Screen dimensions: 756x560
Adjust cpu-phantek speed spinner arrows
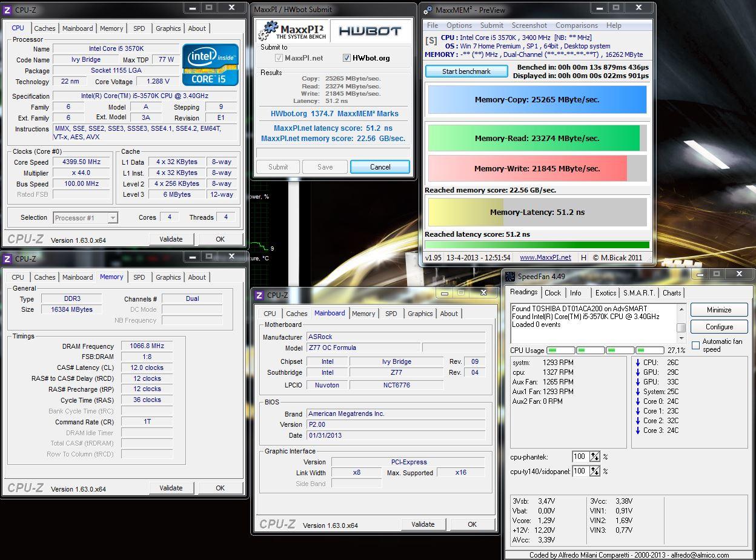click(595, 456)
